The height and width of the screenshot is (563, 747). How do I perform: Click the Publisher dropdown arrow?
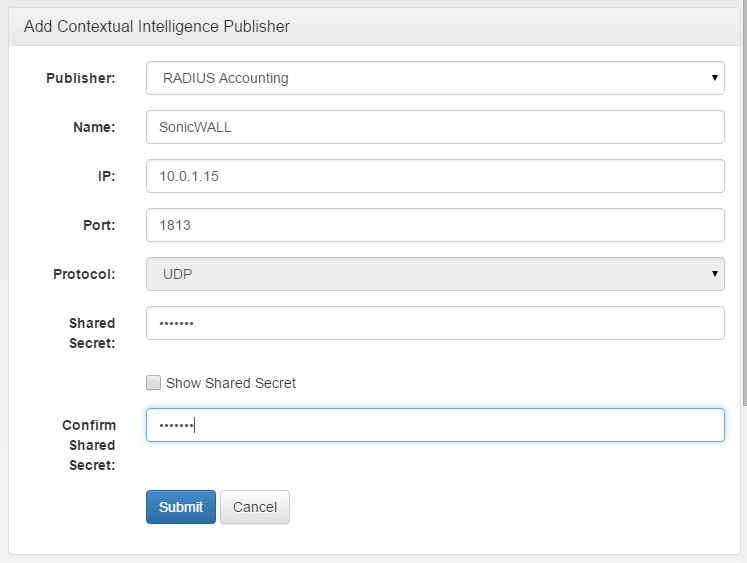click(x=715, y=78)
